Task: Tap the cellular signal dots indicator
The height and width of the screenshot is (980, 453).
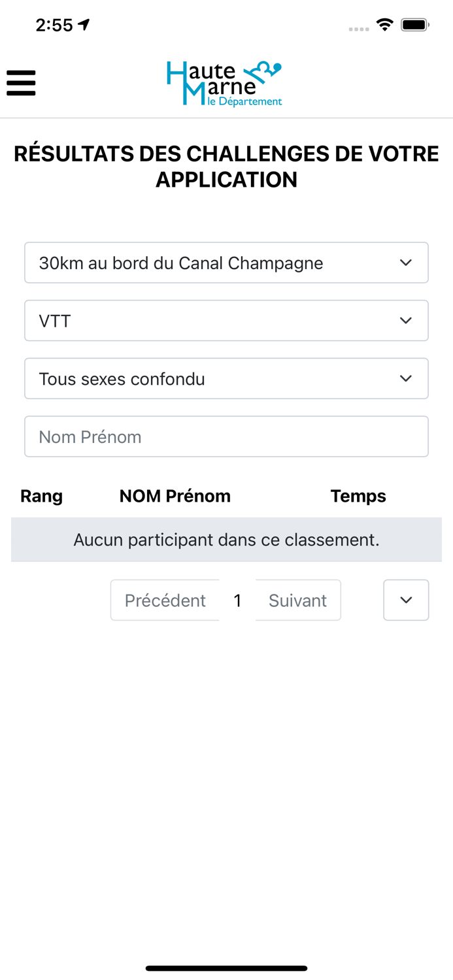Action: 359,29
